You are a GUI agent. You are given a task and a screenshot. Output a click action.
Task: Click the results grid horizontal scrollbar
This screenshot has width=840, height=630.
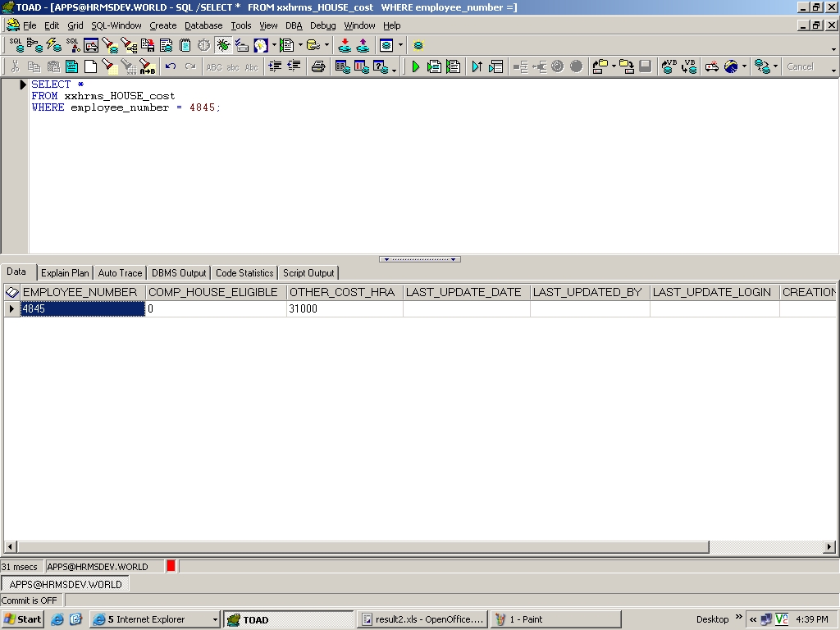(361, 547)
